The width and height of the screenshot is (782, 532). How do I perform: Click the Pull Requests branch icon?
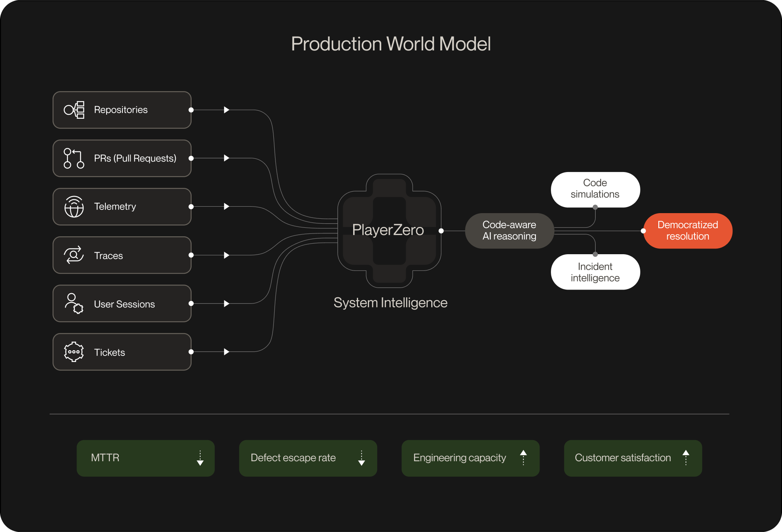click(x=74, y=158)
